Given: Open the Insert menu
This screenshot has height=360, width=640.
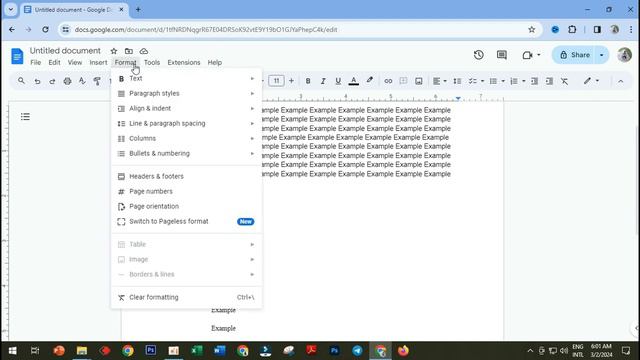Looking at the screenshot, I should pos(98,62).
